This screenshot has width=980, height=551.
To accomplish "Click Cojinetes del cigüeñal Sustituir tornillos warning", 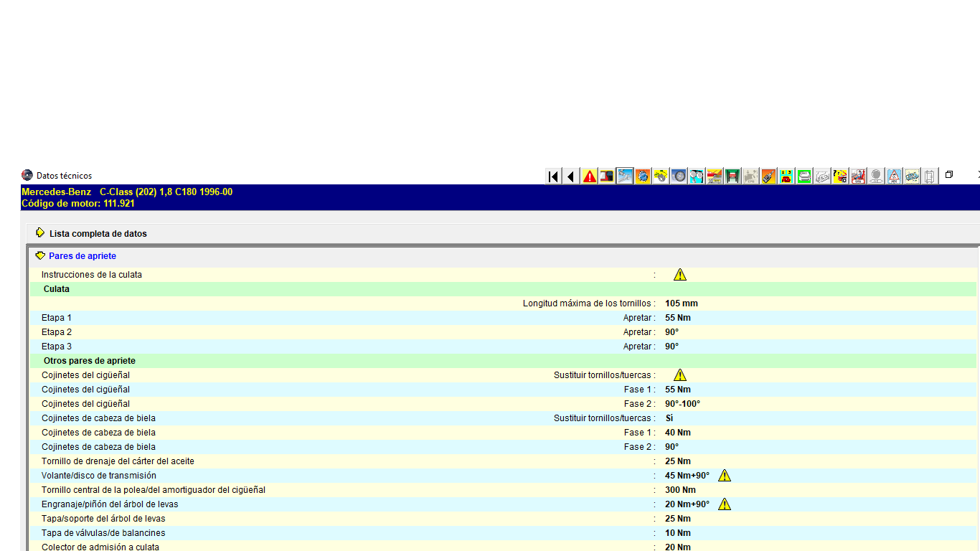I will tap(680, 375).
